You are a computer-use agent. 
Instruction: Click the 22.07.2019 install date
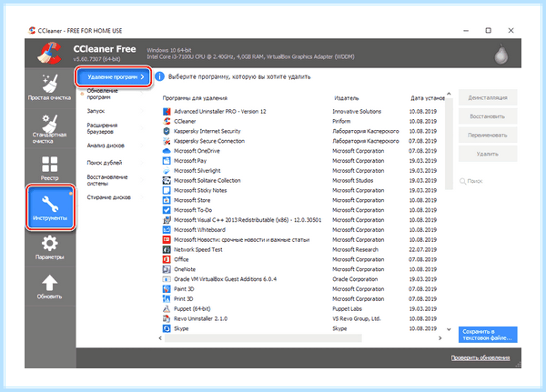pyautogui.click(x=423, y=249)
